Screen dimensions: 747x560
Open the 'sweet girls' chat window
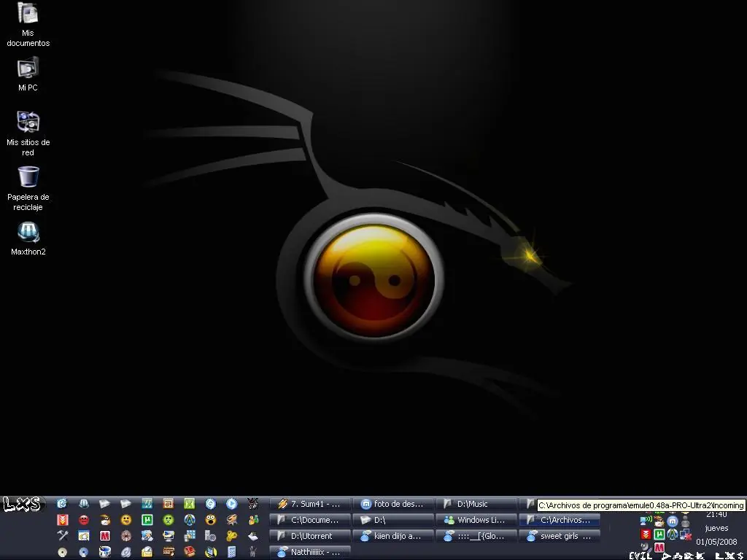560,536
